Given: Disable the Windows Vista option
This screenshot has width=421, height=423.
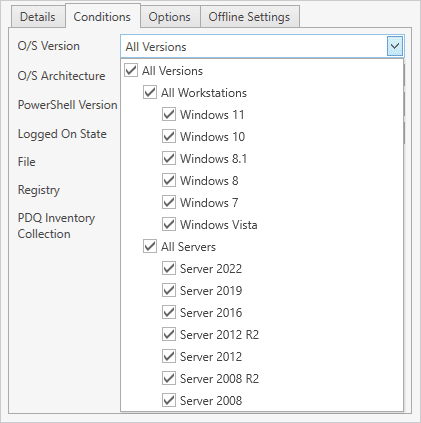Looking at the screenshot, I should click(x=169, y=224).
